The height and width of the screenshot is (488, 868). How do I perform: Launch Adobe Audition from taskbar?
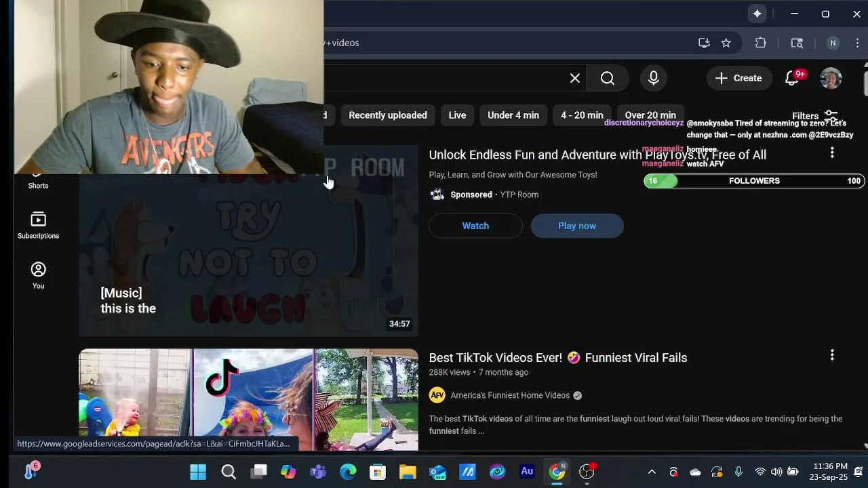pyautogui.click(x=527, y=472)
